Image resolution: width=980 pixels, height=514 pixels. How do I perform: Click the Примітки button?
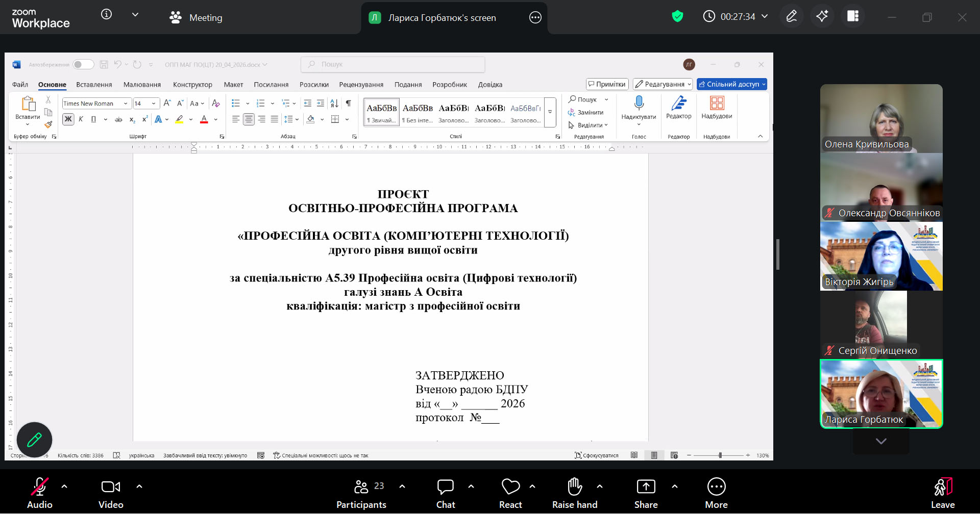(x=607, y=84)
